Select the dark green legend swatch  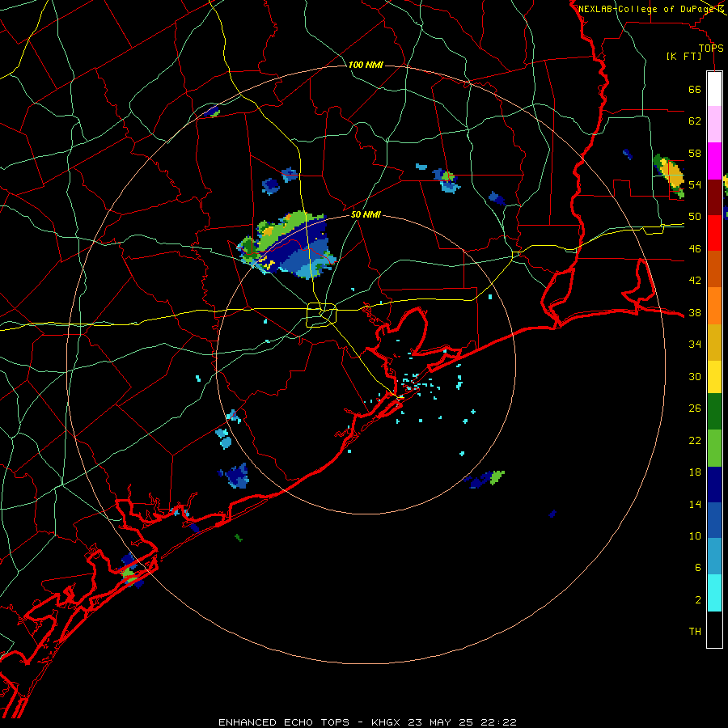pos(714,412)
